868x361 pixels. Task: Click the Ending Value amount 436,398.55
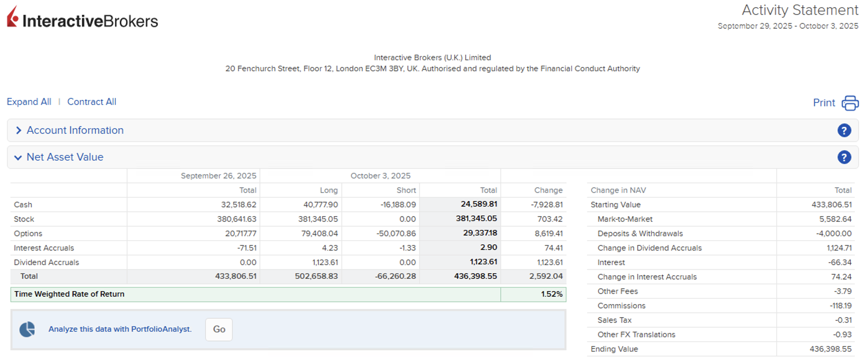(830, 349)
